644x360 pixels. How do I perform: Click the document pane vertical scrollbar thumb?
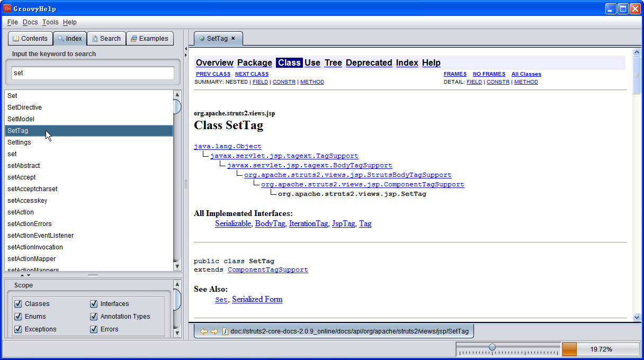click(x=637, y=75)
